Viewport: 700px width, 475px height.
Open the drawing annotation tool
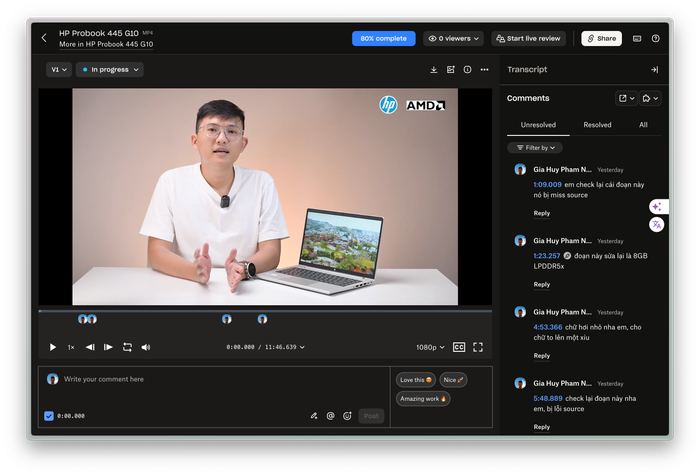click(314, 416)
